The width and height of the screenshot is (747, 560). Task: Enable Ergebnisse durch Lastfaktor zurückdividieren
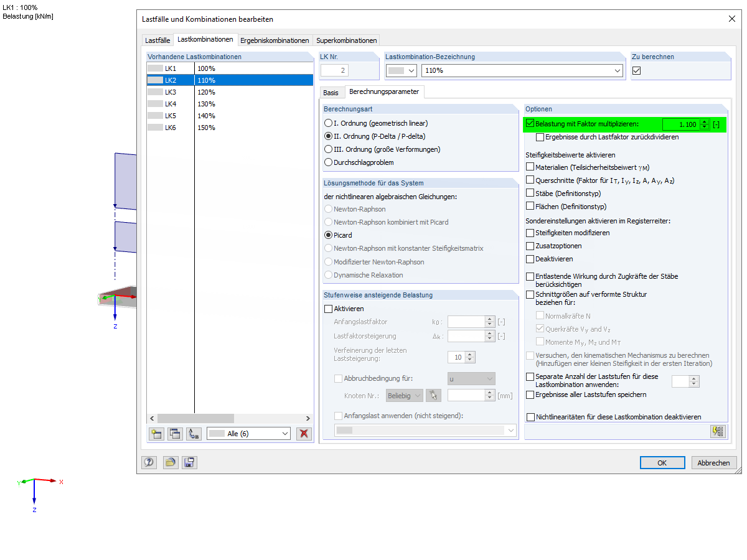(x=540, y=137)
